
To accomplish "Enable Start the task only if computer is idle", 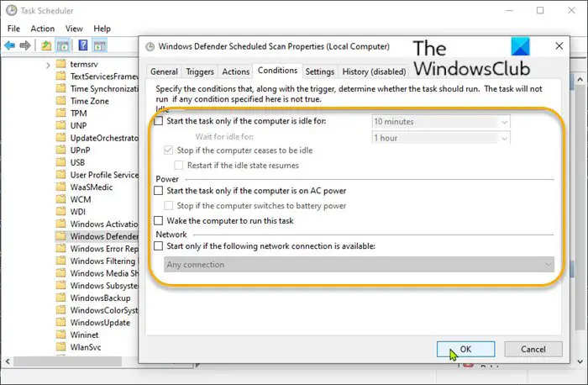I will tap(159, 121).
